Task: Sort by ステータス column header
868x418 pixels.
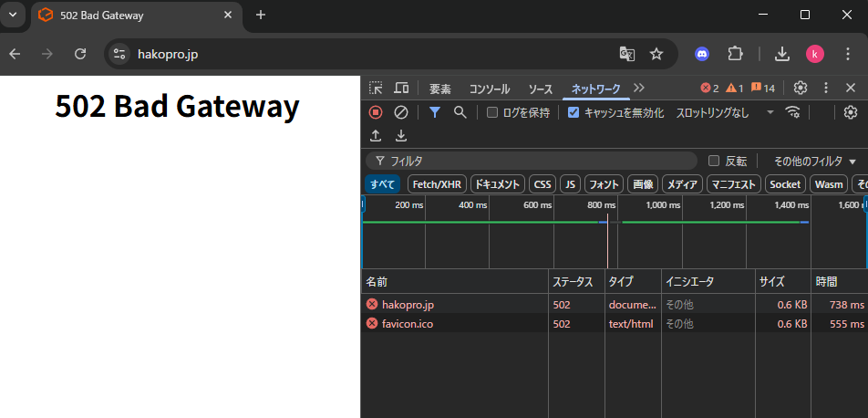Action: [576, 282]
